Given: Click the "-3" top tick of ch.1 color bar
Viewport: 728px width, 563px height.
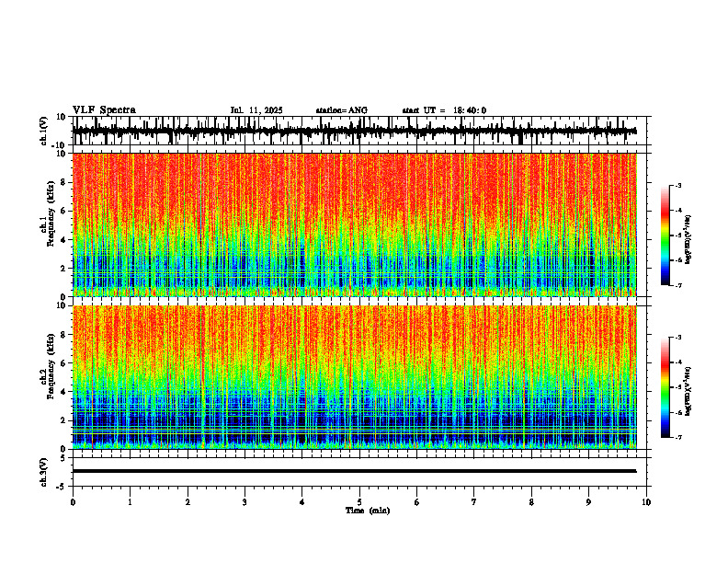Looking at the screenshot, I should (x=678, y=186).
